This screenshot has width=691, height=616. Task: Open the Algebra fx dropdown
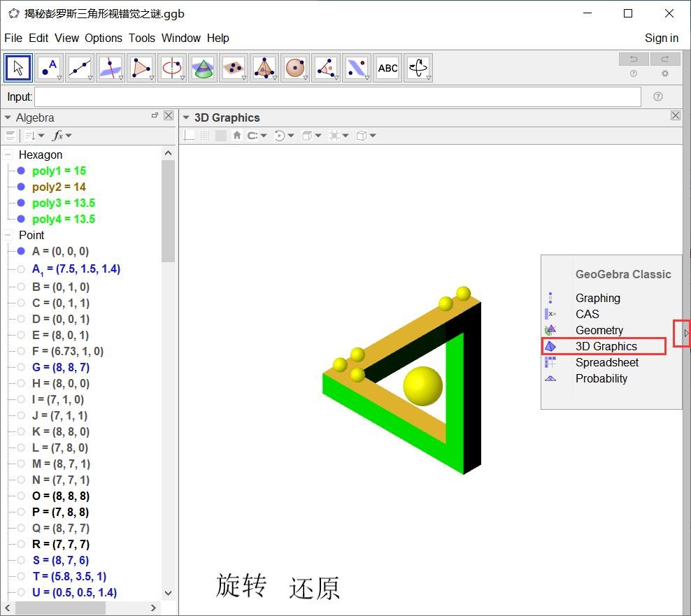click(62, 136)
